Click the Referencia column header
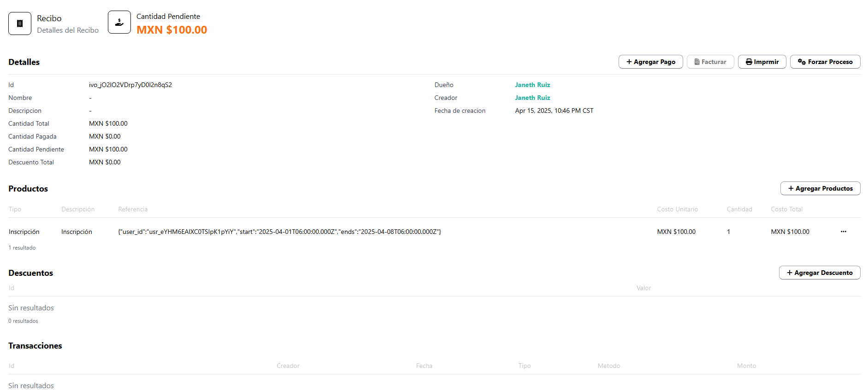868x390 pixels. pyautogui.click(x=133, y=209)
